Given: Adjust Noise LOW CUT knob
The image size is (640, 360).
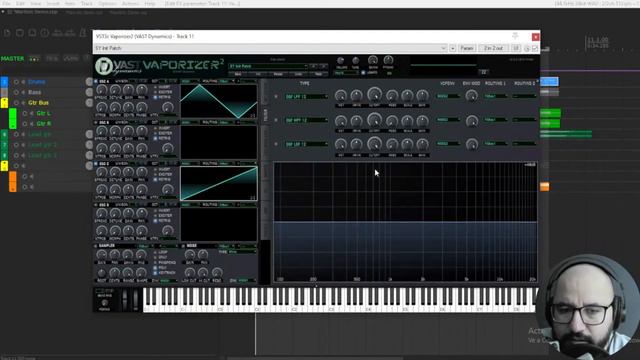Looking at the screenshot, I should coord(190,272).
